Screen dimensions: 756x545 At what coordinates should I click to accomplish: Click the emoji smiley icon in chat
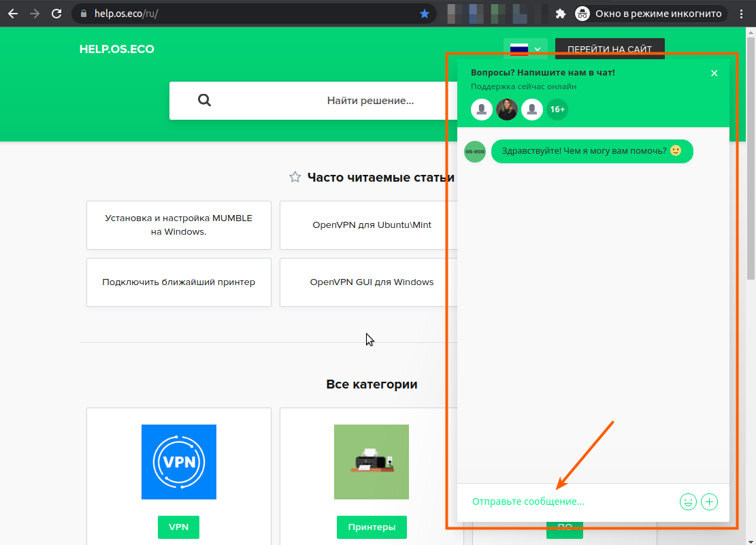tap(688, 502)
